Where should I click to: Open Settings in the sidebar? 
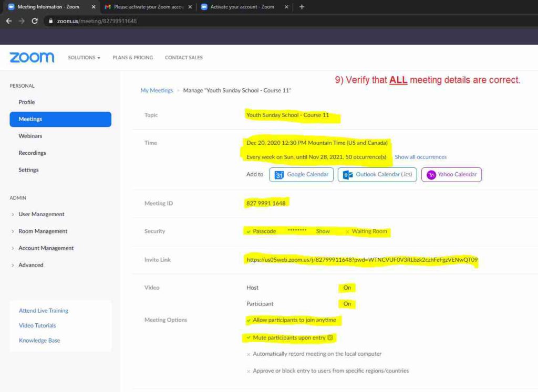28,170
